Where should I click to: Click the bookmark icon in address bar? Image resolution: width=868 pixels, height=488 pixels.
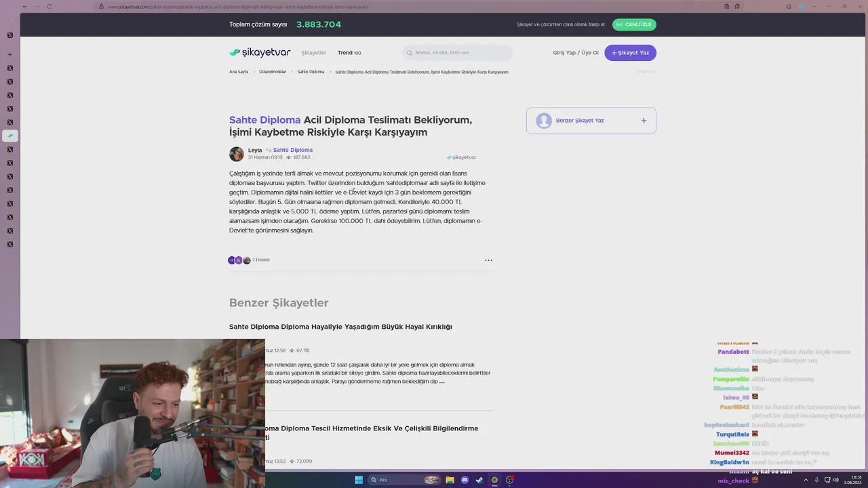[736, 7]
